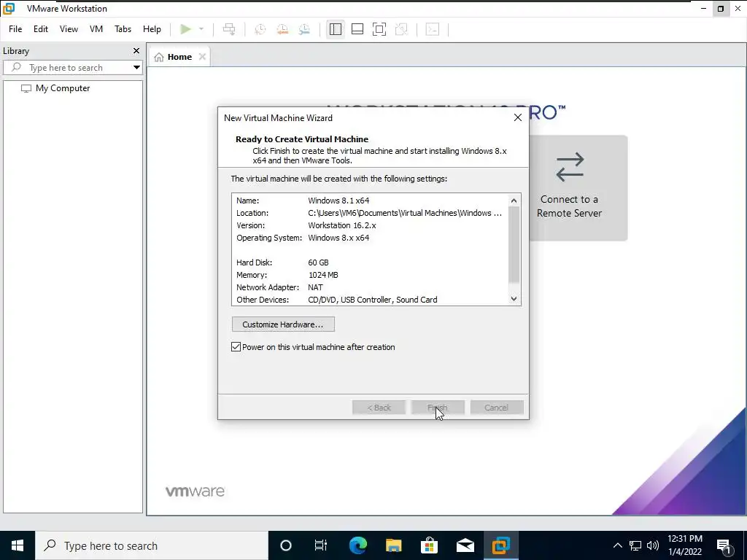Select My Computer in Library tree
This screenshot has width=747, height=560.
tap(63, 88)
